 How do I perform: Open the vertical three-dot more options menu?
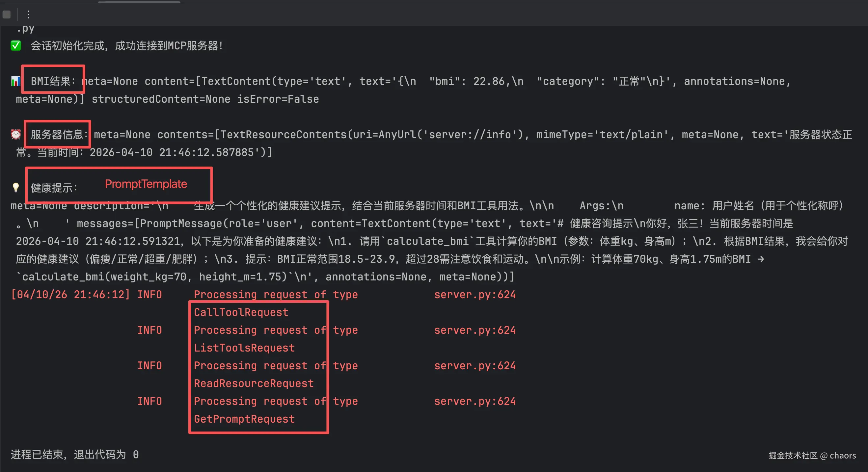point(28,14)
